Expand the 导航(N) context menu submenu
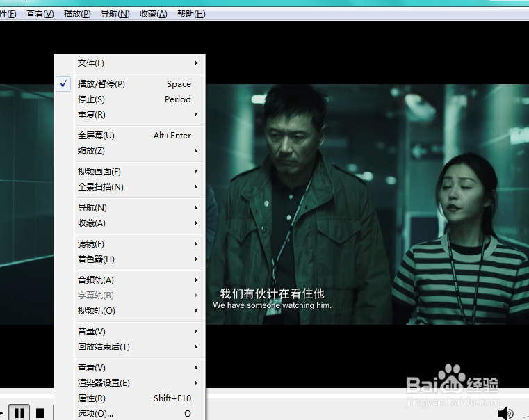The width and height of the screenshot is (529, 420). tap(129, 208)
